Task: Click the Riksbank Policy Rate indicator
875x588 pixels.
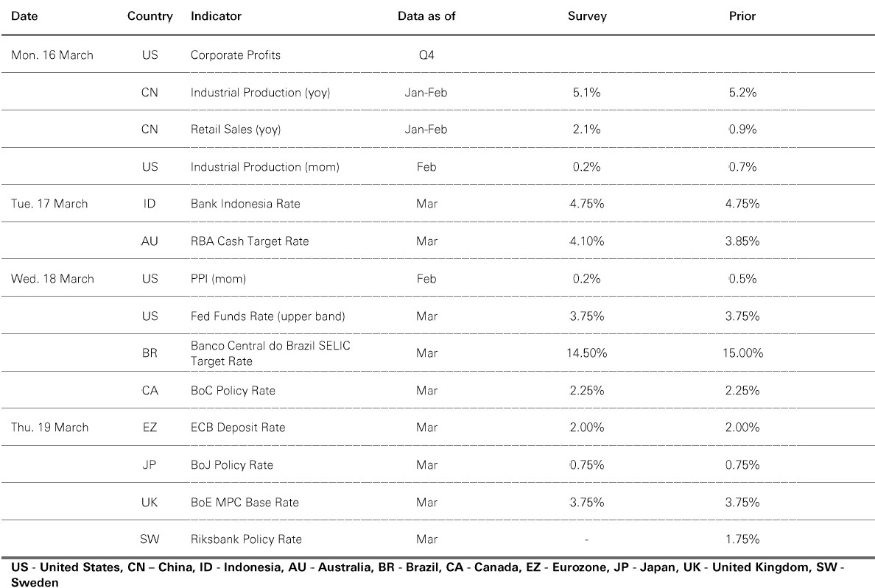Action: [x=246, y=539]
